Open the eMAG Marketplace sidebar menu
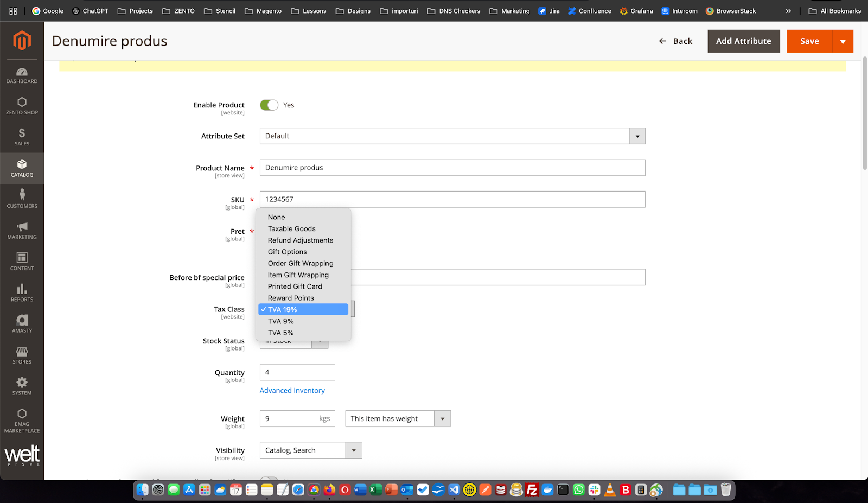868x503 pixels. [22, 421]
